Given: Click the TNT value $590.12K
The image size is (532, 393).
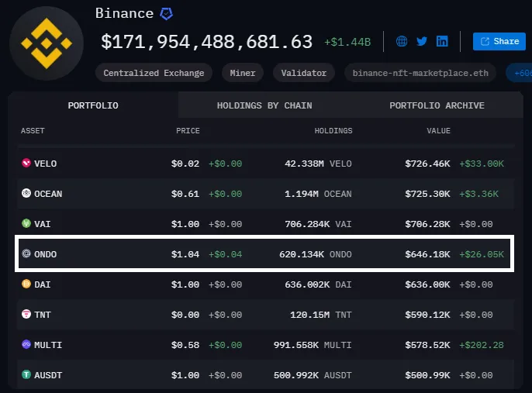Looking at the screenshot, I should [x=427, y=315].
